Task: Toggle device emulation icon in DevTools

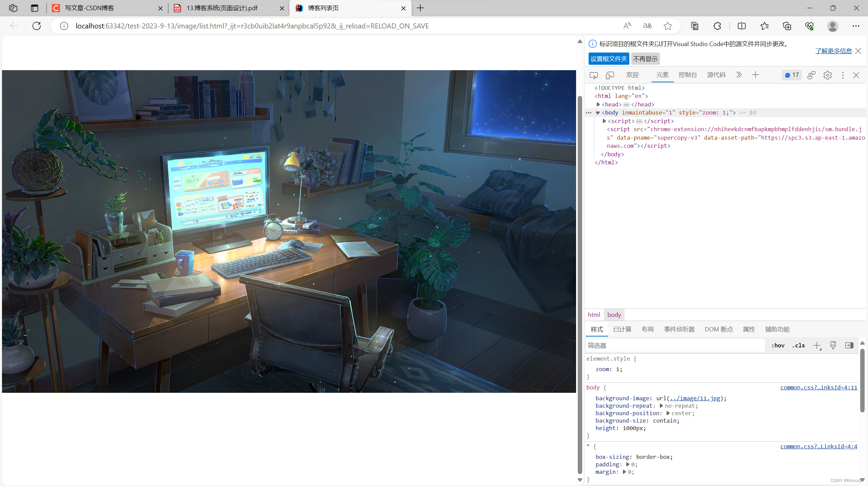Action: point(610,75)
